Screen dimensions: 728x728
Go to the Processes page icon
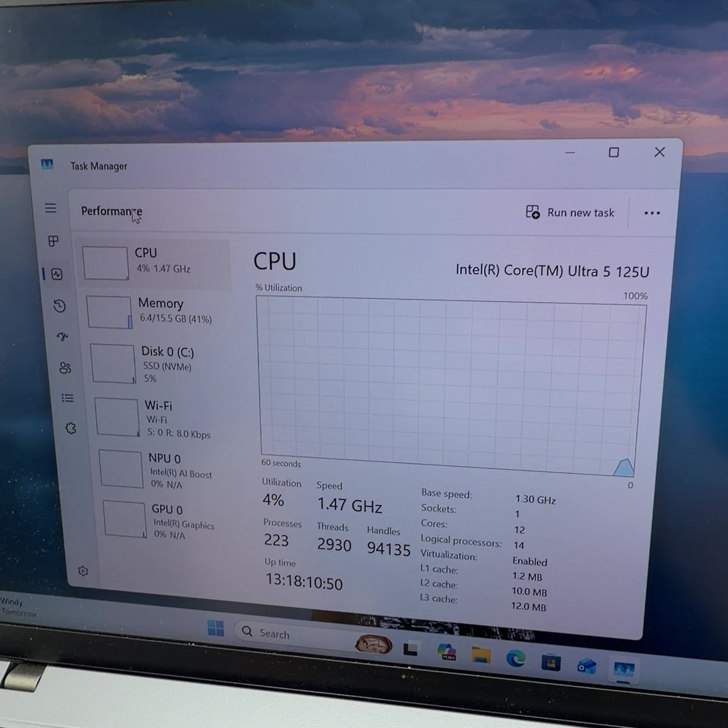click(53, 241)
